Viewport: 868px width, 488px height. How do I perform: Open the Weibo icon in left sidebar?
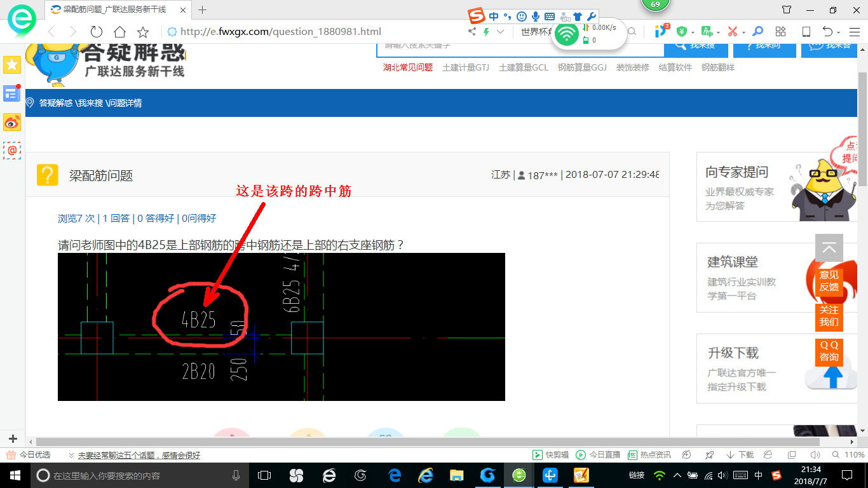pos(12,122)
